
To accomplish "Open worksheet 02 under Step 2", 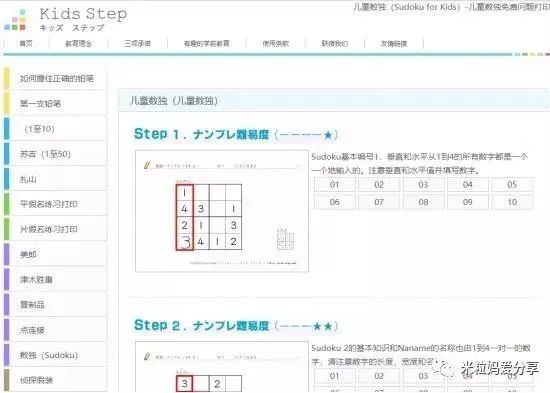I will tap(379, 376).
